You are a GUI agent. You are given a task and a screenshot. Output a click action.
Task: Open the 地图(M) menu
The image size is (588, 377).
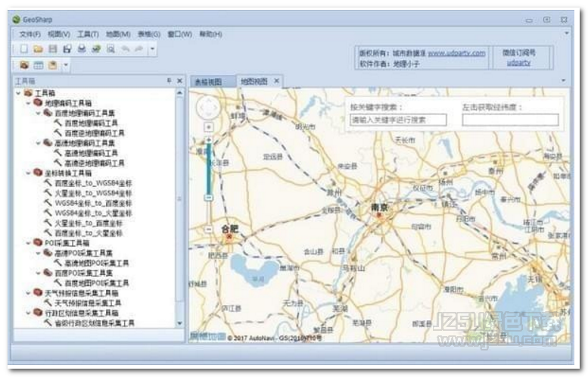pos(118,34)
